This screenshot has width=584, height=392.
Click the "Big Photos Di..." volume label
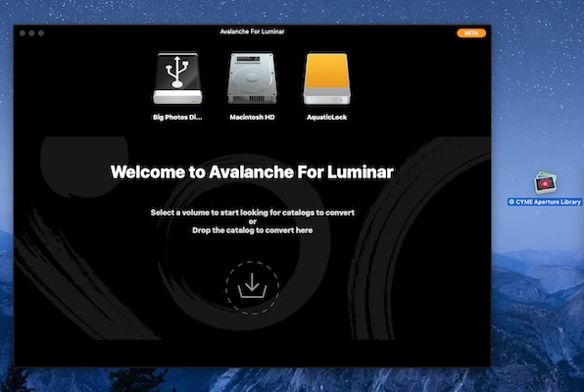point(177,117)
